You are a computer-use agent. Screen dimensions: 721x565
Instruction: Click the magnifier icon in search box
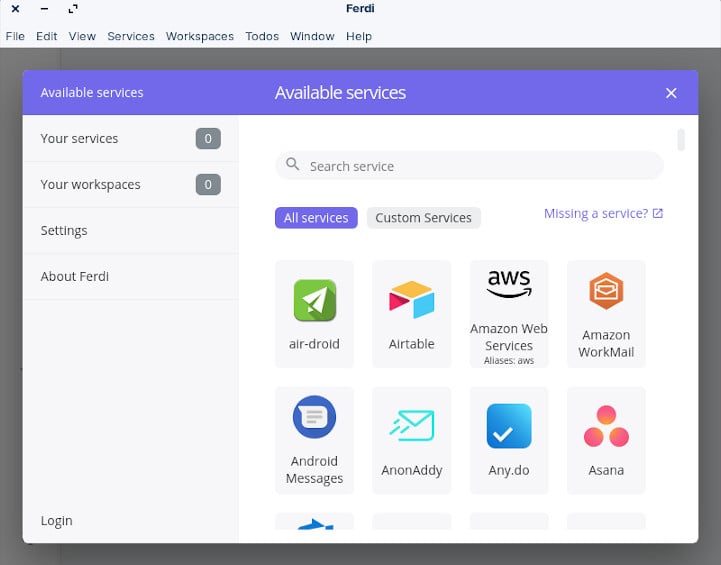(x=292, y=164)
